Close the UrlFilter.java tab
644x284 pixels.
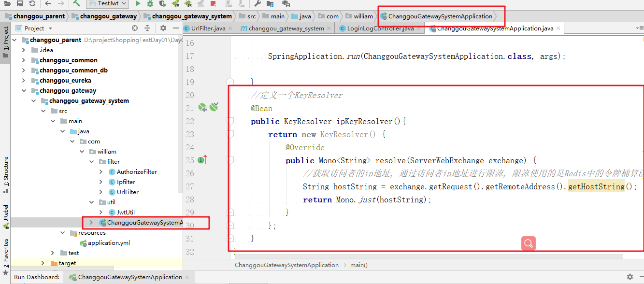[231, 28]
